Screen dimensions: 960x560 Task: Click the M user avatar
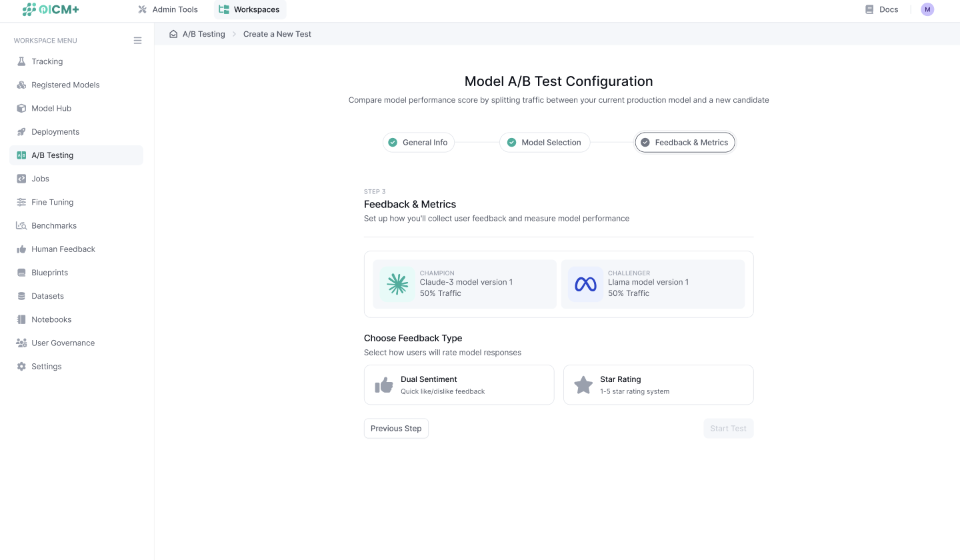click(927, 9)
